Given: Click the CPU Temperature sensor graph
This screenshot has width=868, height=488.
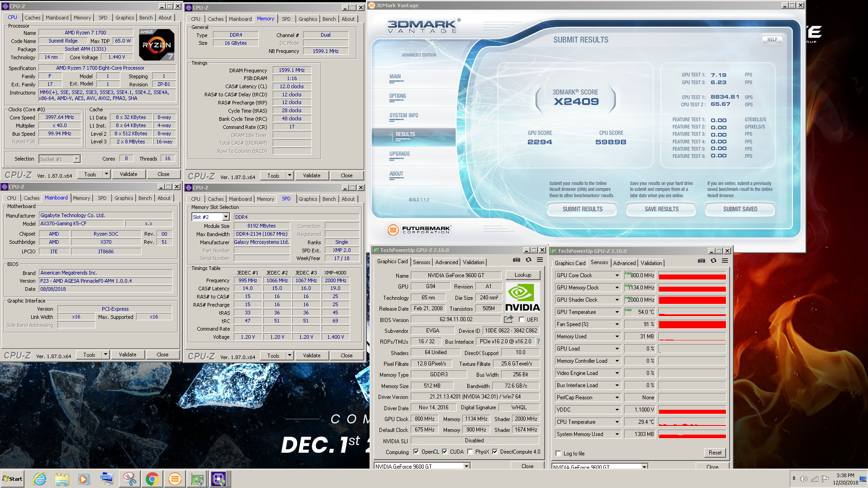Looking at the screenshot, I should [x=692, y=422].
